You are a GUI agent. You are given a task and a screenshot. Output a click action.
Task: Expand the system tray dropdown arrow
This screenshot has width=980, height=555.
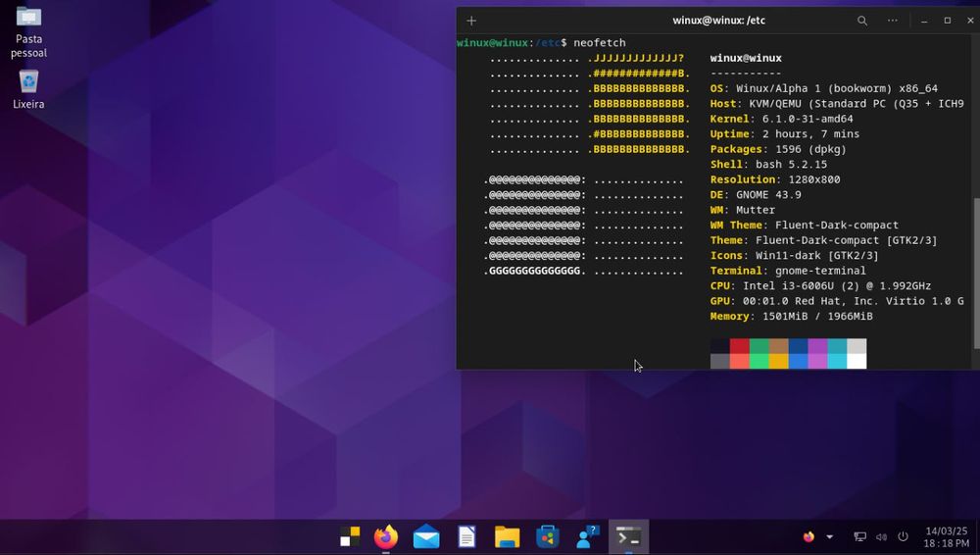[829, 536]
